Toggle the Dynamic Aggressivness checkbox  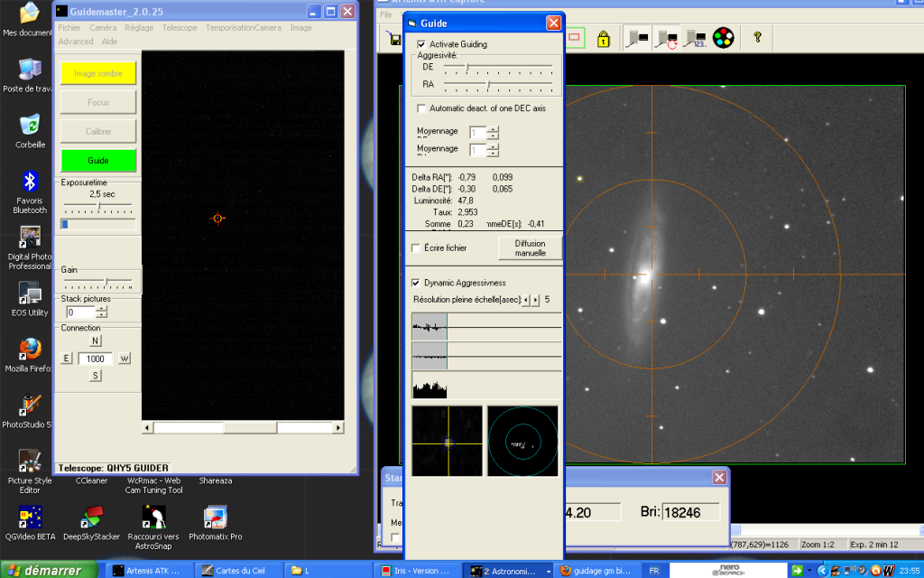coord(416,283)
